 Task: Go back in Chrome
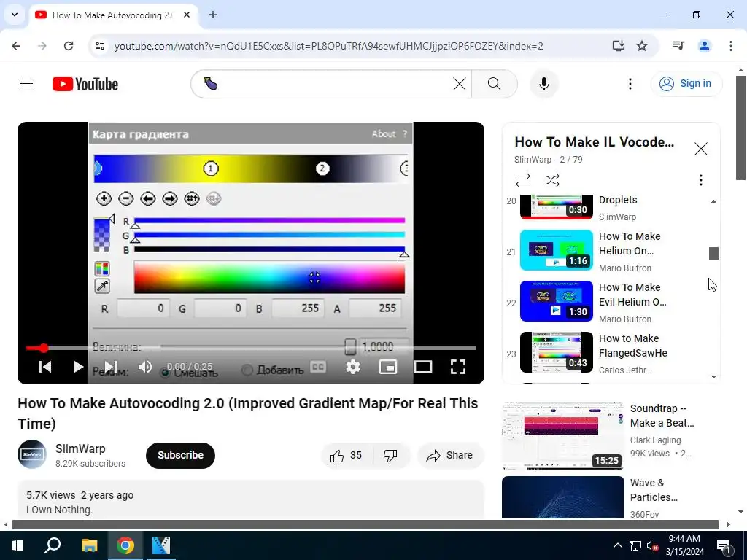point(16,46)
